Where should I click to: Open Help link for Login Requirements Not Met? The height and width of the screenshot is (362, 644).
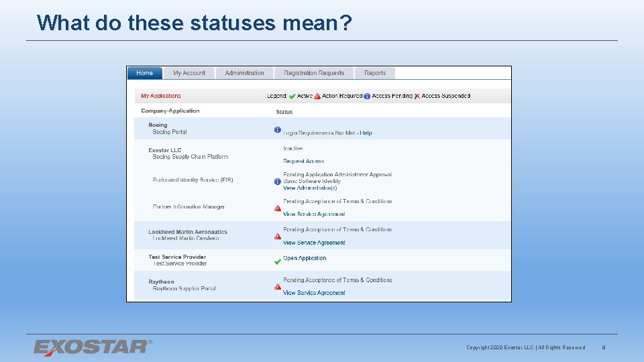[366, 133]
